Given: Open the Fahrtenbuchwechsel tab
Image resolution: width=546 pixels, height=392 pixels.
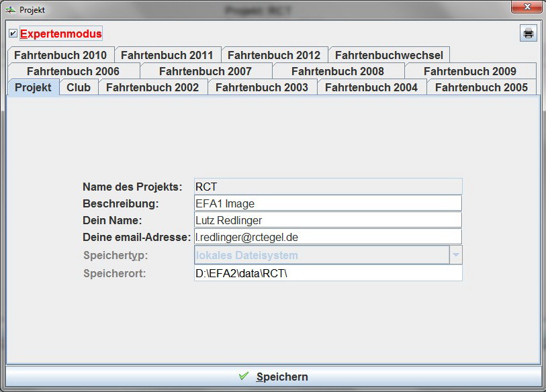Looking at the screenshot, I should point(388,55).
